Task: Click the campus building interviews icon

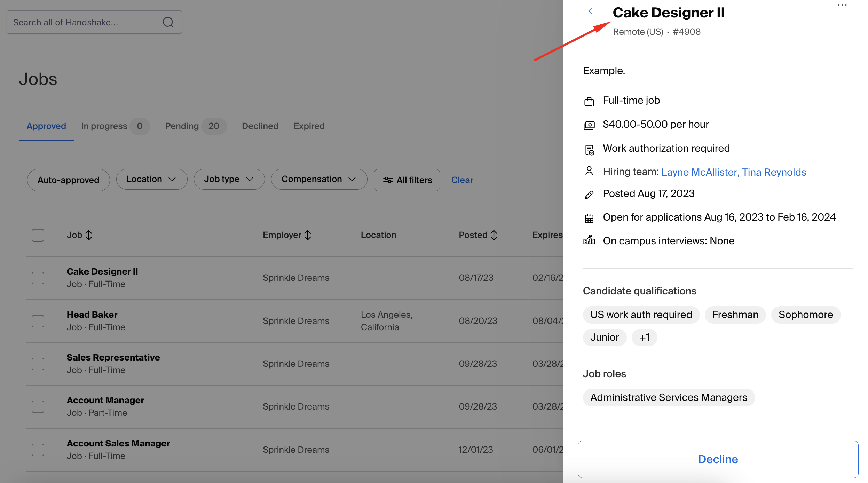Action: pos(589,240)
